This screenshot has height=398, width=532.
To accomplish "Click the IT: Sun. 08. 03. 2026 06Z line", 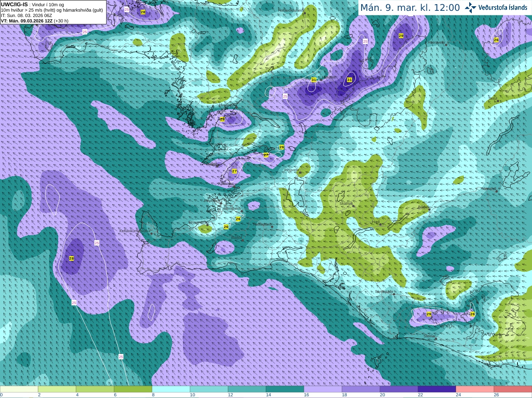I will [27, 15].
